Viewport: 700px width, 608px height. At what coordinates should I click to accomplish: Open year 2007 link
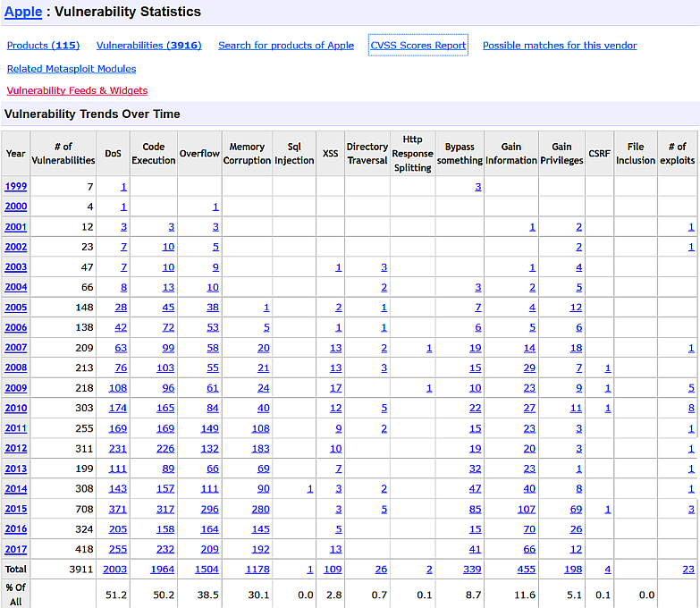coord(16,348)
